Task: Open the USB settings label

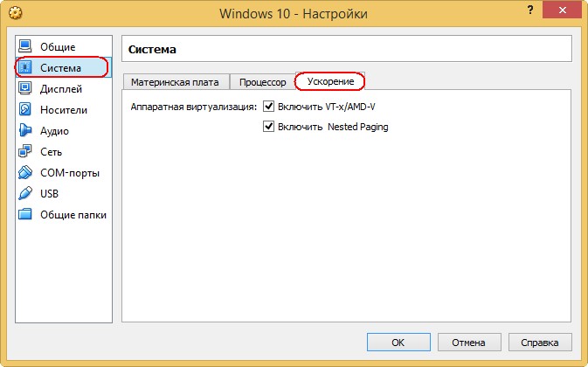Action: 50,194
